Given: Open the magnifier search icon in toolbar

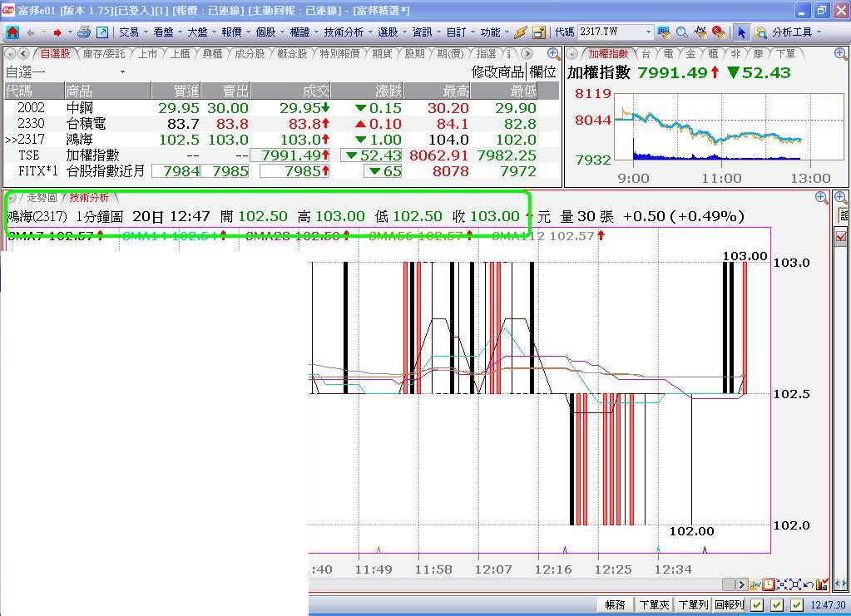Looking at the screenshot, I should pyautogui.click(x=681, y=32).
